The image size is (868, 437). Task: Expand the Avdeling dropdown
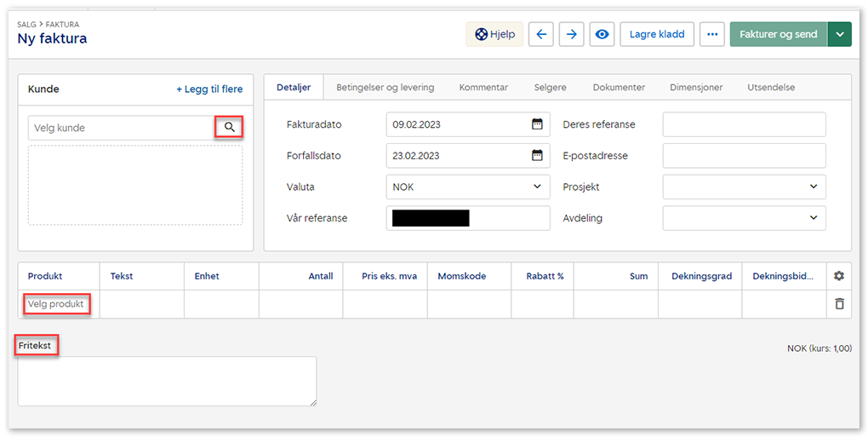point(813,218)
